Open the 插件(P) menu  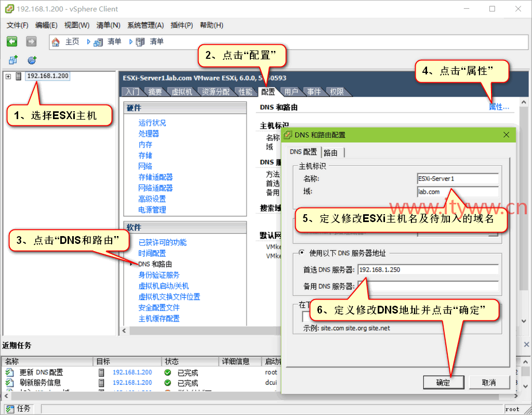tap(181, 25)
